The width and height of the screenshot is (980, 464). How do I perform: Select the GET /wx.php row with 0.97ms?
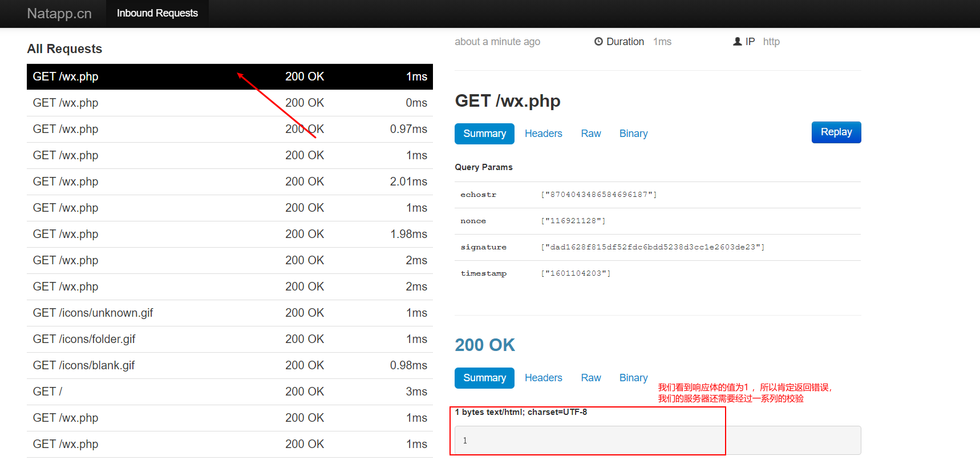click(x=230, y=129)
